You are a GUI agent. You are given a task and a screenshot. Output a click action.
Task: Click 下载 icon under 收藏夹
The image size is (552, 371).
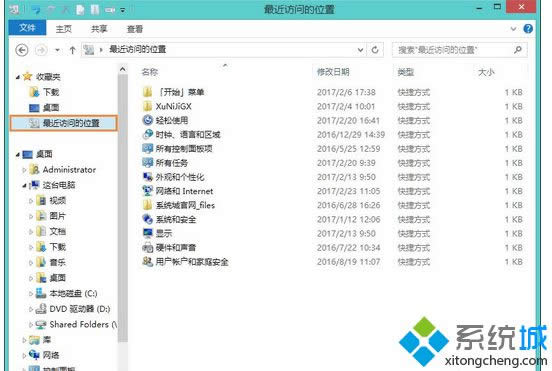click(x=34, y=92)
